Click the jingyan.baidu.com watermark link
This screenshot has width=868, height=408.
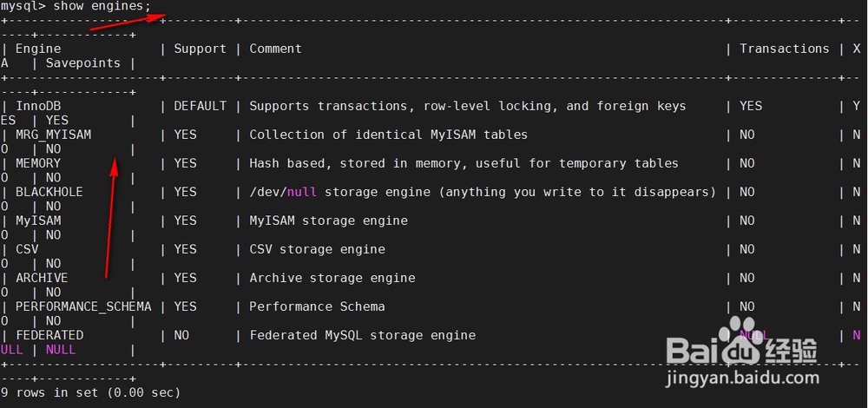pyautogui.click(x=742, y=378)
